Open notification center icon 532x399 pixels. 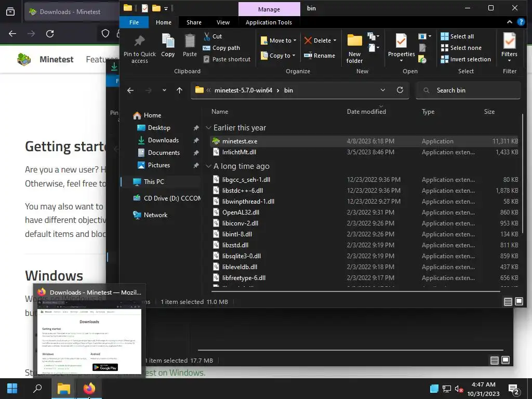pyautogui.click(x=514, y=389)
